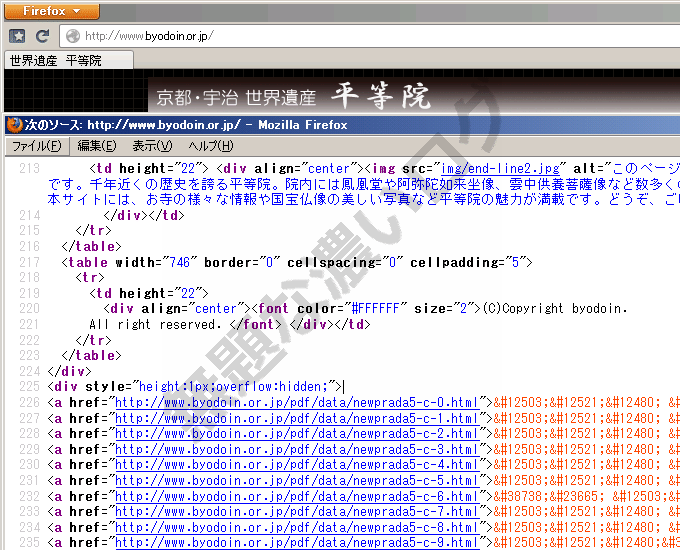Reload the page with the refresh icon

[42, 36]
